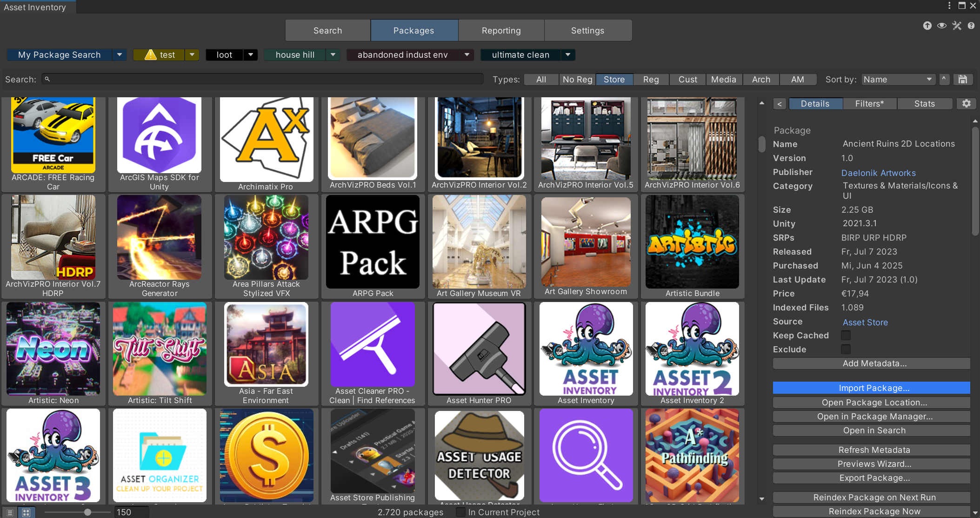The width and height of the screenshot is (980, 518).
Task: Open the Sort by Name dropdown
Action: (x=898, y=80)
